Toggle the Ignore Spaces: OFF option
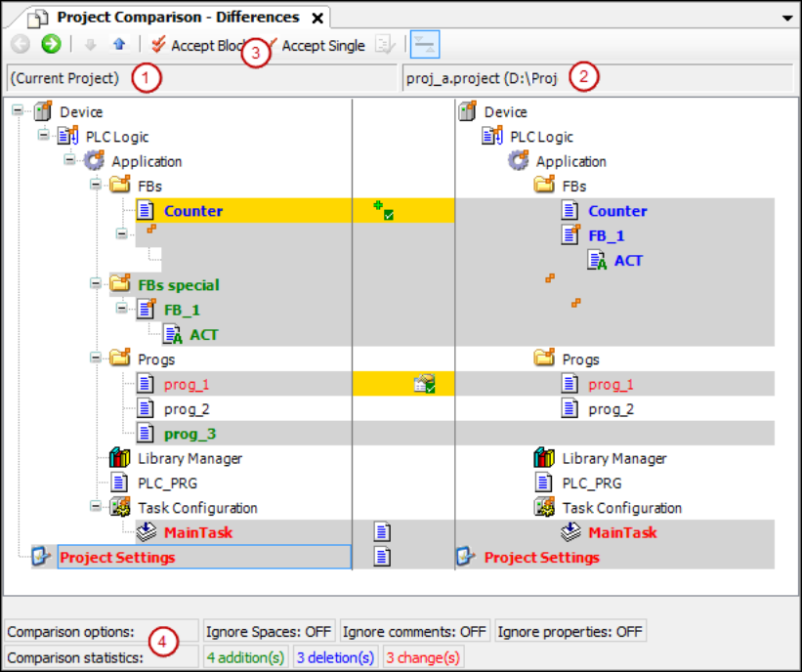The height and width of the screenshot is (672, 802). 268,632
